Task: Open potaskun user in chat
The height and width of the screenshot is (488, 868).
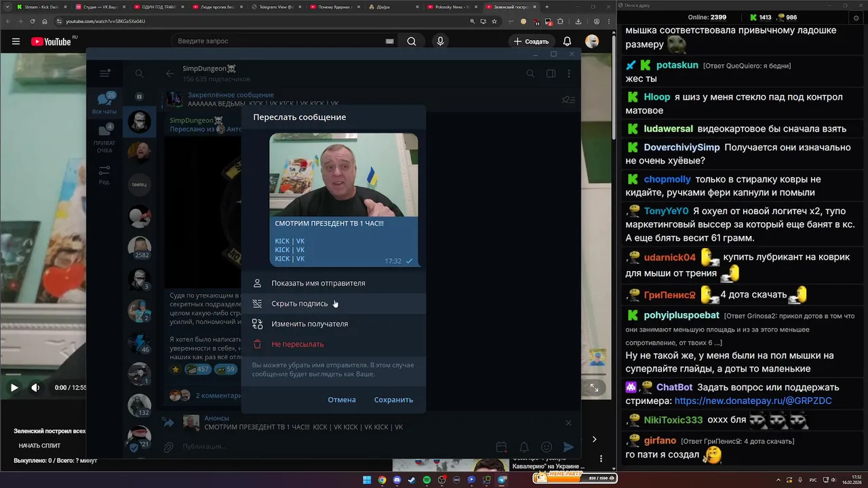Action: click(x=677, y=65)
